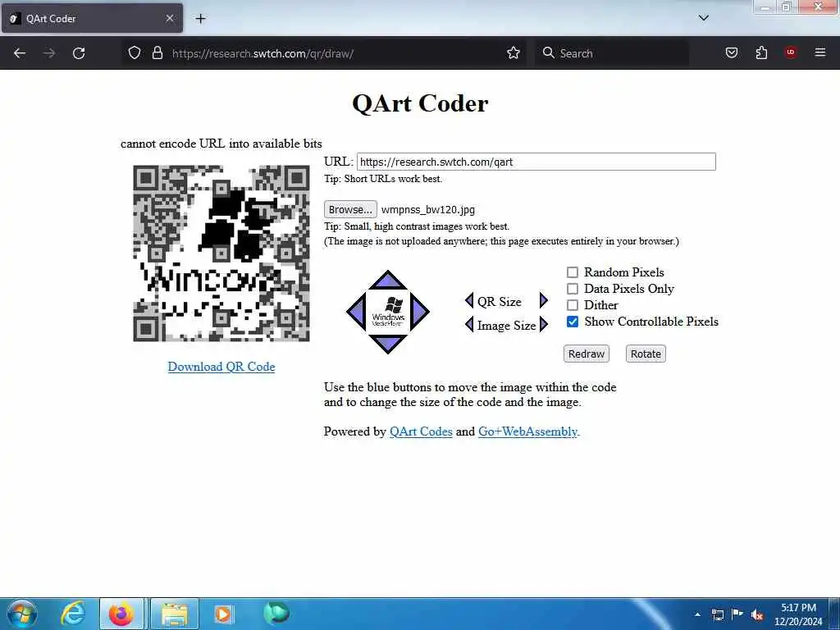This screenshot has width=840, height=630.
Task: Uncheck Show Controllable Pixels
Action: click(x=573, y=322)
